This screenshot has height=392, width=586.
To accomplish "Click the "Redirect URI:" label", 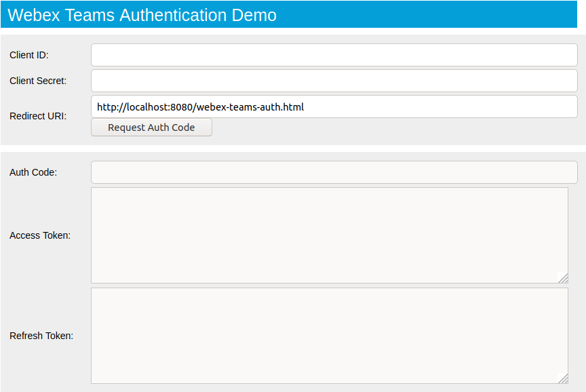I will coord(38,116).
